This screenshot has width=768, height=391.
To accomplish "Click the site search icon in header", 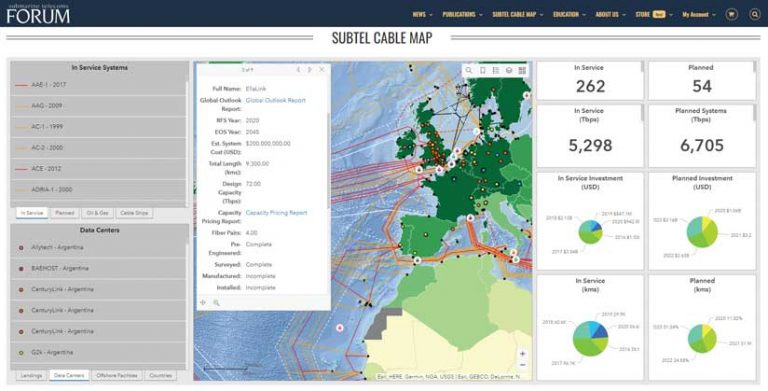I will 755,15.
